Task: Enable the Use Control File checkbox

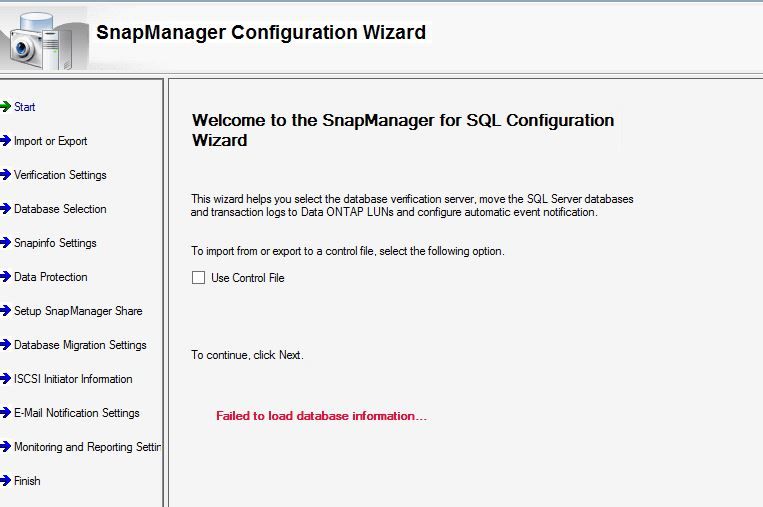Action: tap(198, 278)
